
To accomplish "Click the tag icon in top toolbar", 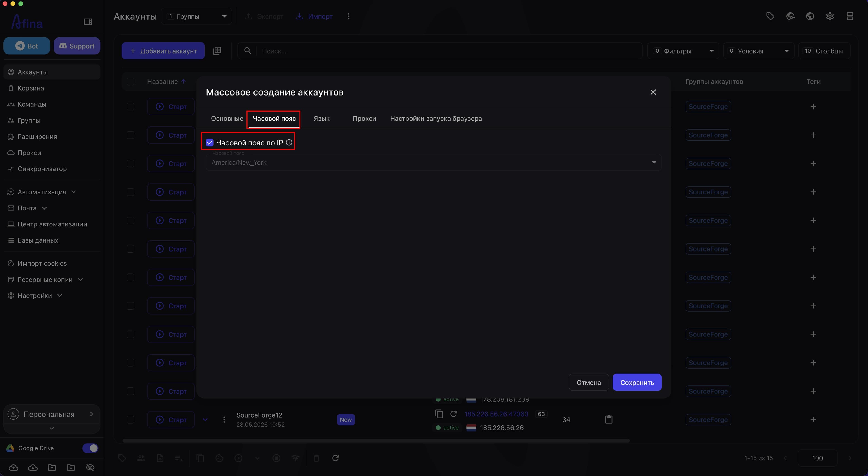I will [x=770, y=16].
